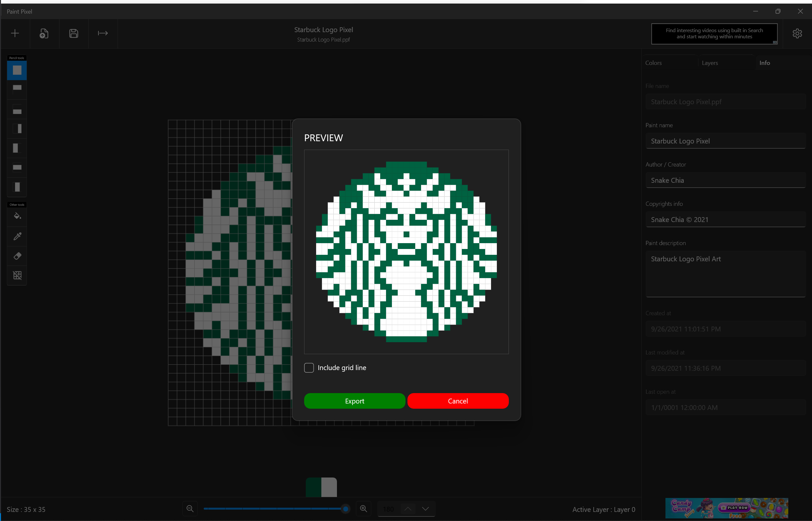Click the zoom value down chevron
This screenshot has width=812, height=521.
tap(426, 509)
